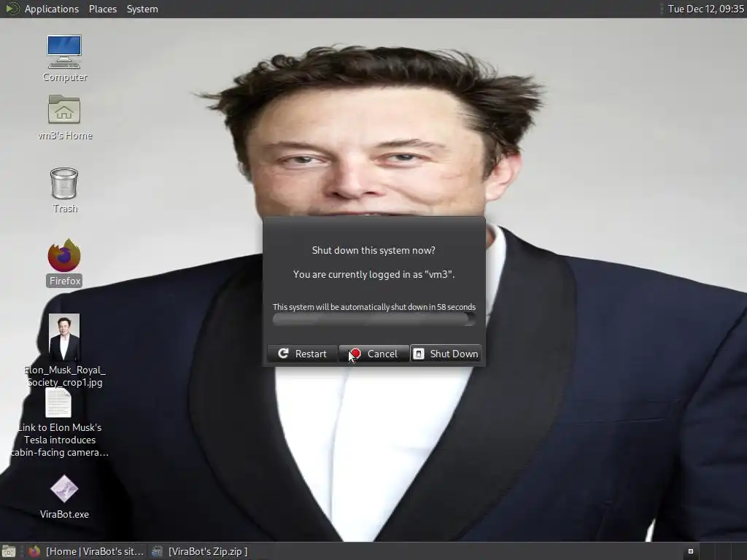Switch to ViraBot's Zip.zip taskbar window
The image size is (747, 560).
tap(200, 551)
